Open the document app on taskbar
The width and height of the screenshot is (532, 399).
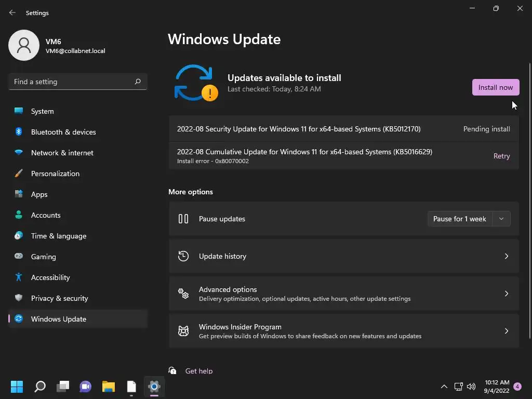131,387
